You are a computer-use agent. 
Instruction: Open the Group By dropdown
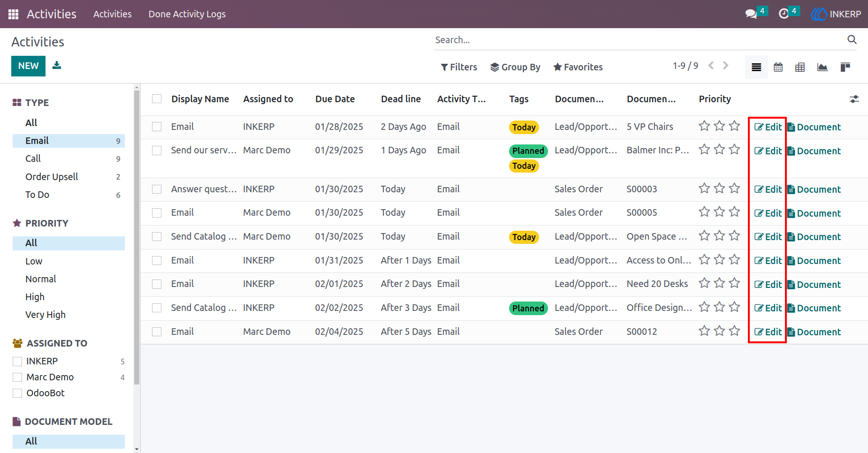click(515, 67)
